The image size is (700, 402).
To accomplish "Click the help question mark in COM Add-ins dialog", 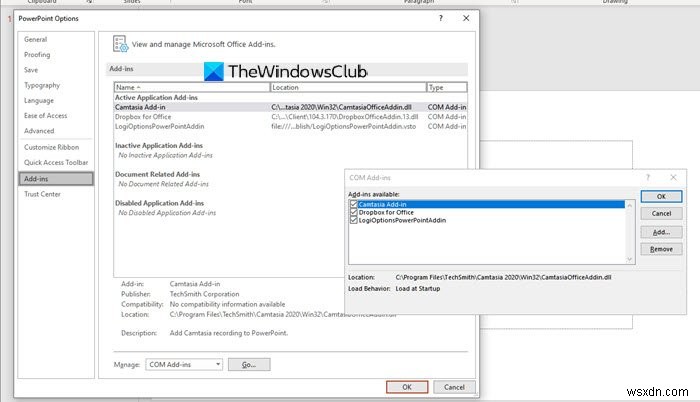I will click(648, 177).
